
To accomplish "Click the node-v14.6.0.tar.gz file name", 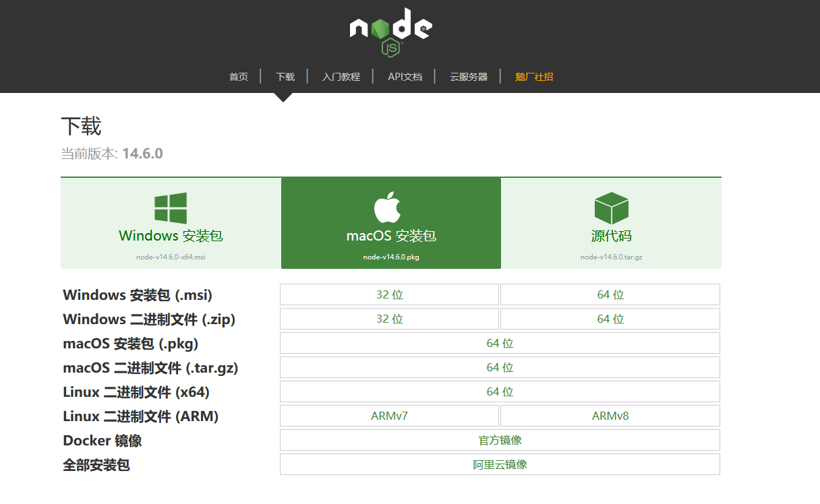I will [612, 257].
